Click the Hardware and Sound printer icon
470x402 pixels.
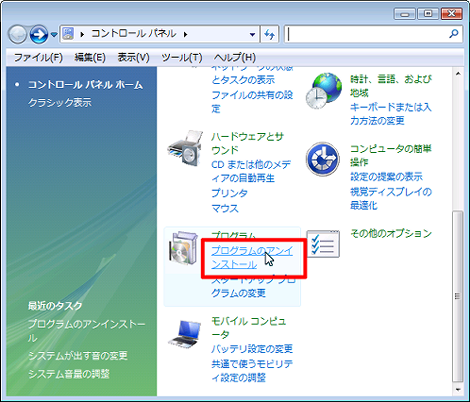(x=186, y=148)
